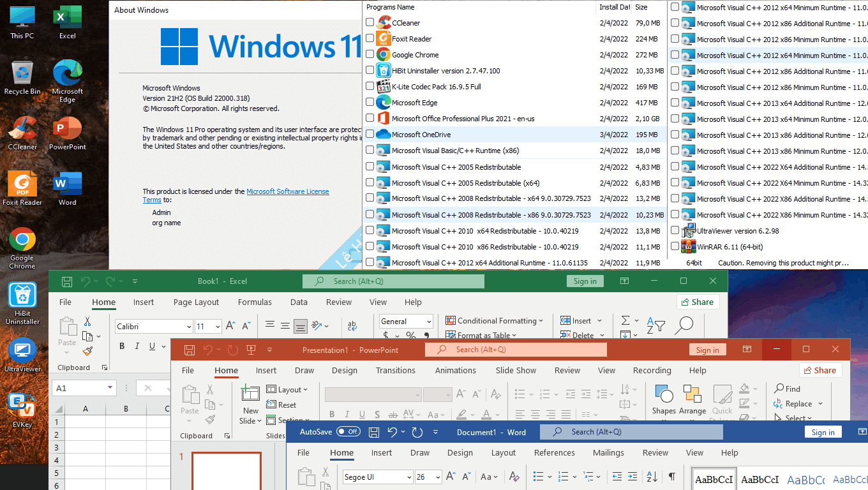Check the Microsoft OneDrive checkbox
The height and width of the screenshot is (490, 868).
(370, 134)
